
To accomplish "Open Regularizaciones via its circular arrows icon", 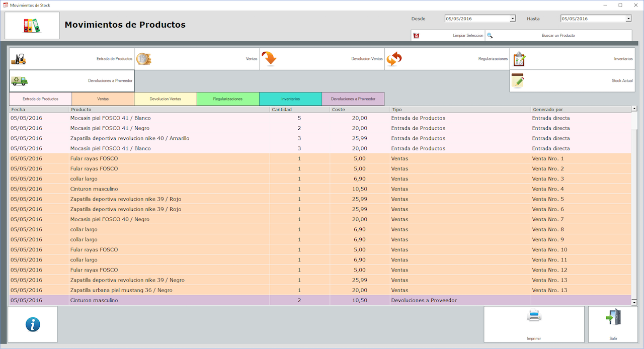I will [x=394, y=59].
